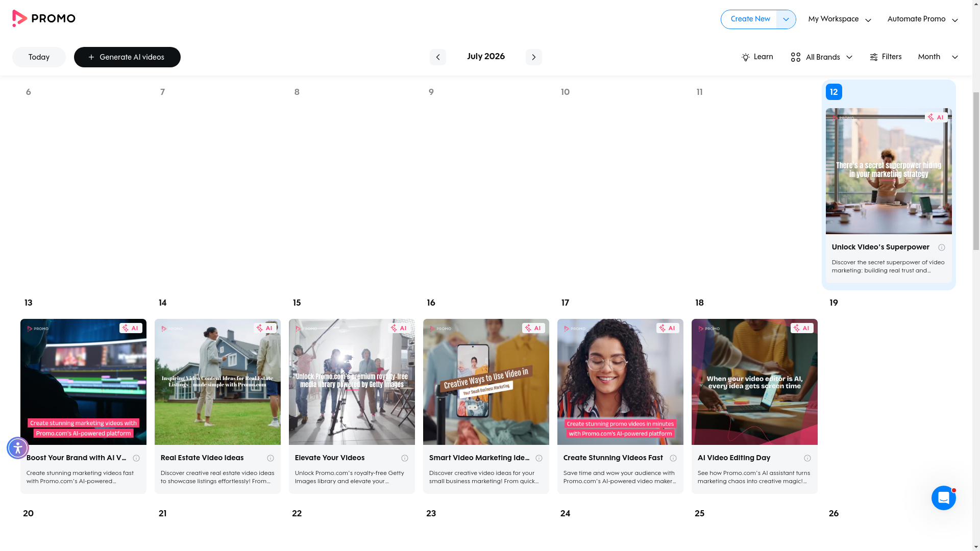Open the All Brands dropdown
Viewport: 980px width, 551px height.
[x=821, y=57]
